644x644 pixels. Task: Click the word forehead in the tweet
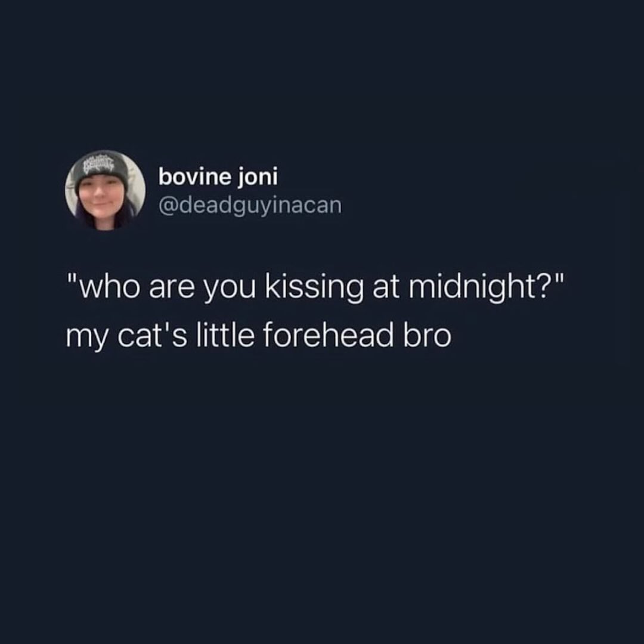pos(328,335)
